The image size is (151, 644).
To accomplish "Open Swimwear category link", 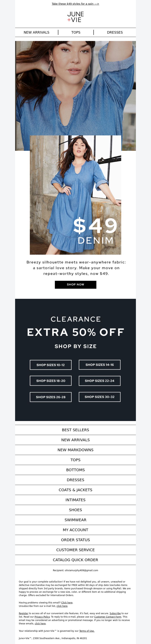I will [75, 520].
